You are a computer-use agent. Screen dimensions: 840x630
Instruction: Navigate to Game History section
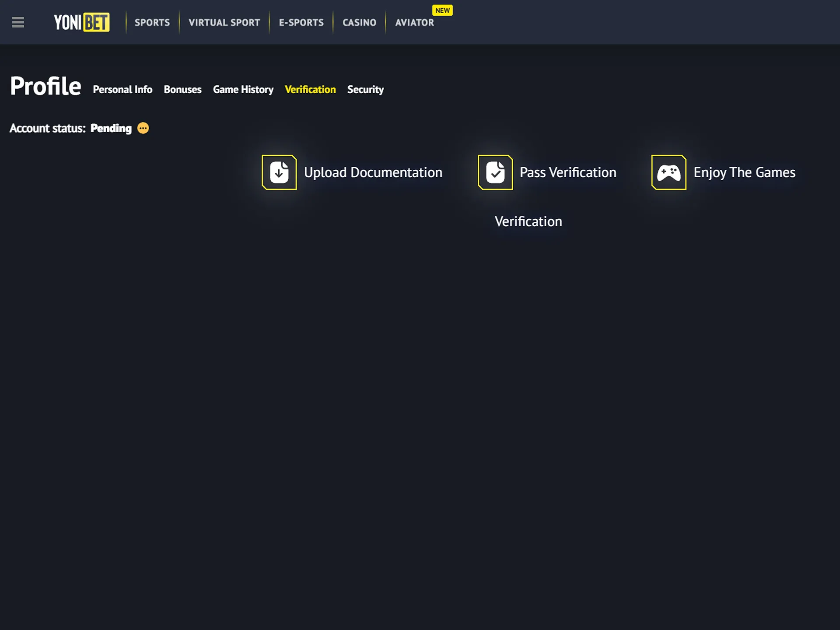tap(243, 89)
